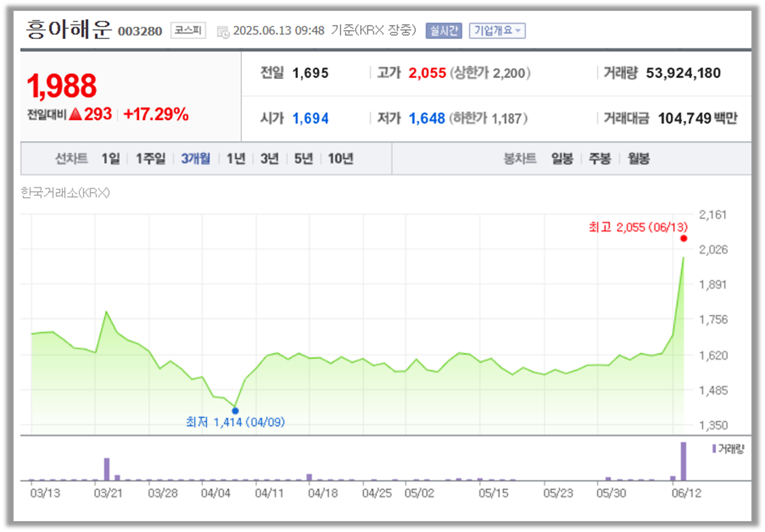Click the calendar icon beside the date
Image resolution: width=765 pixels, height=532 pixels.
point(223,32)
